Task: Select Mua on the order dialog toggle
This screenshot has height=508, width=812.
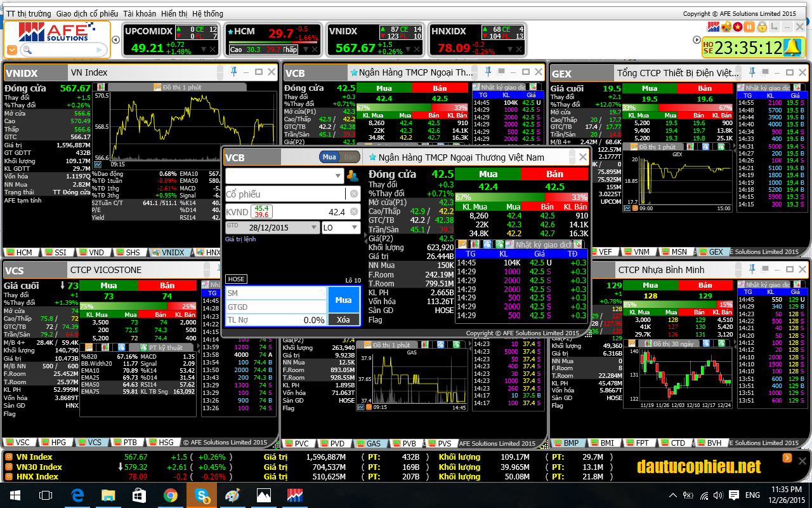Action: click(x=329, y=157)
